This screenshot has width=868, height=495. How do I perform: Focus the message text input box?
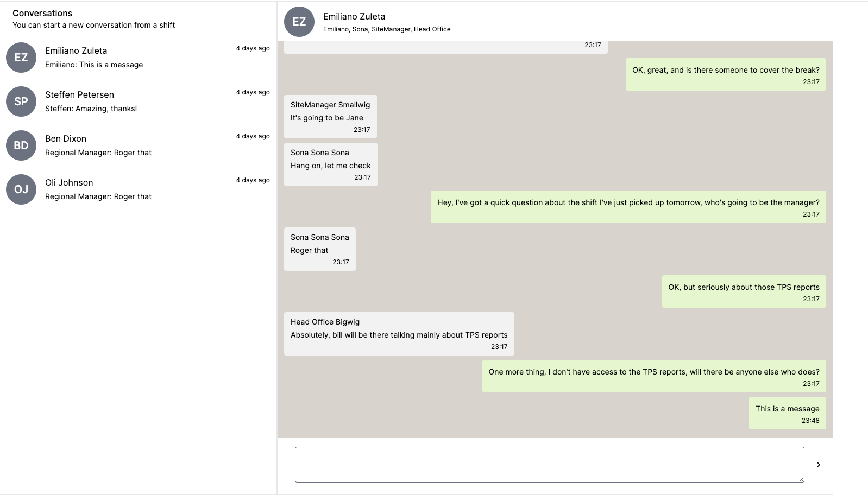point(549,465)
